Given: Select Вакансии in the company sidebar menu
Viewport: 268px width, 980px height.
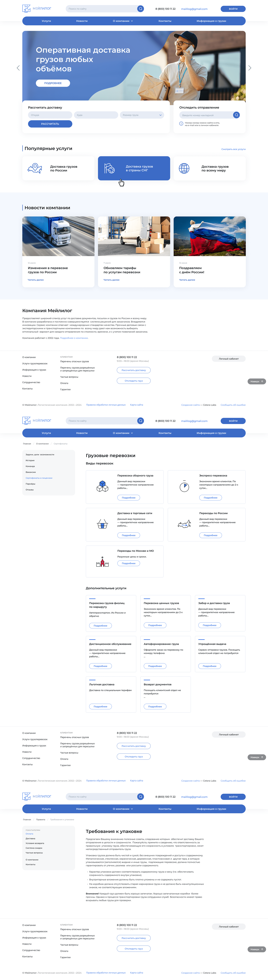Looking at the screenshot, I should [30, 472].
